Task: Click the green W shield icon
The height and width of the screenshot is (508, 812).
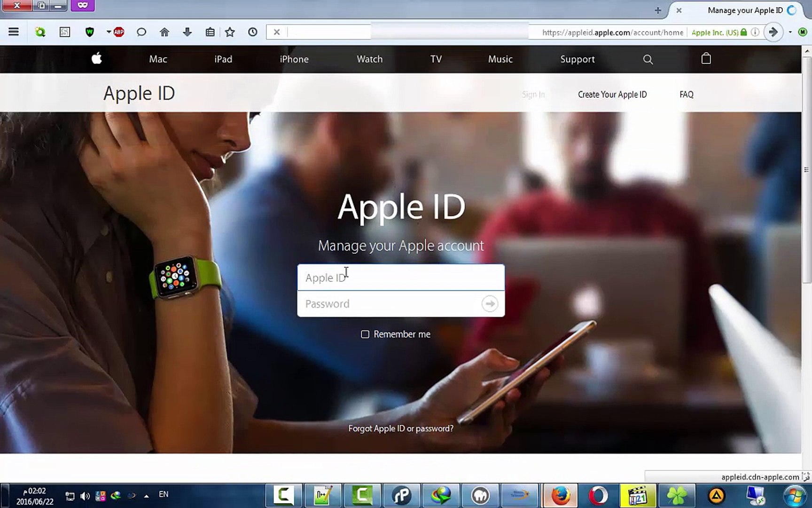Action: tap(90, 32)
